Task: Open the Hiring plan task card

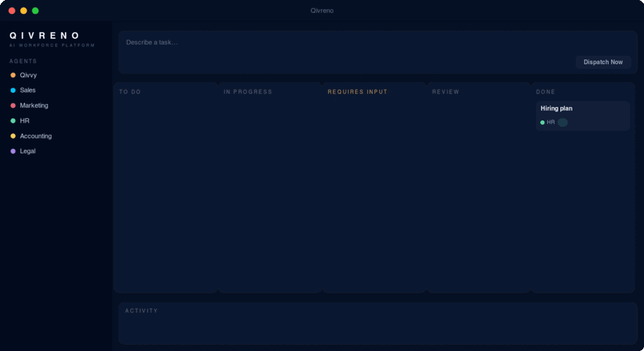Action: click(583, 116)
